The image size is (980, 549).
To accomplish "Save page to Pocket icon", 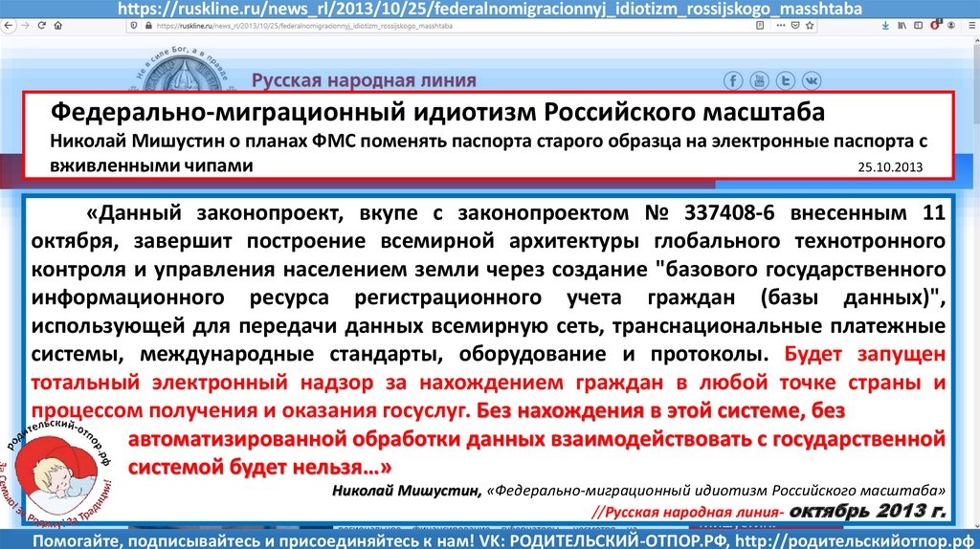I will click(795, 26).
